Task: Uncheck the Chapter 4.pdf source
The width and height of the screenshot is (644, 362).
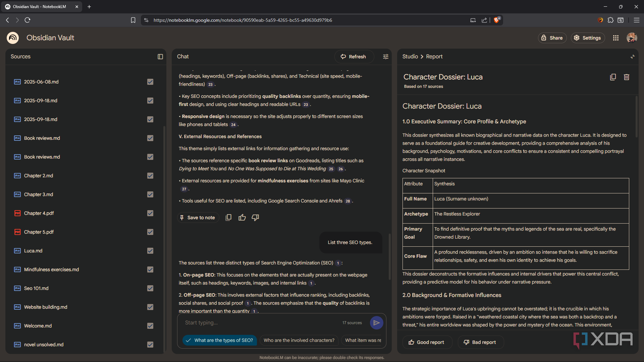Action: coord(150,213)
